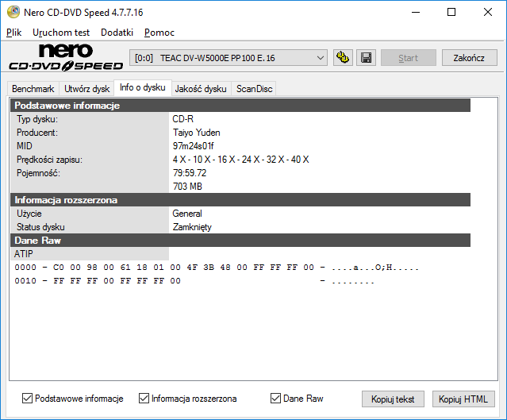Click the Zakończ button
This screenshot has width=507, height=420.
coord(469,58)
